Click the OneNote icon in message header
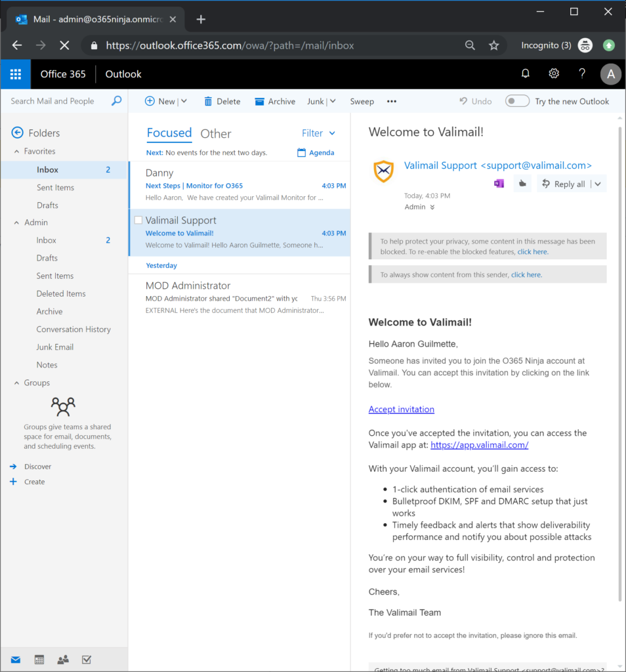This screenshot has width=626, height=672. 499,184
